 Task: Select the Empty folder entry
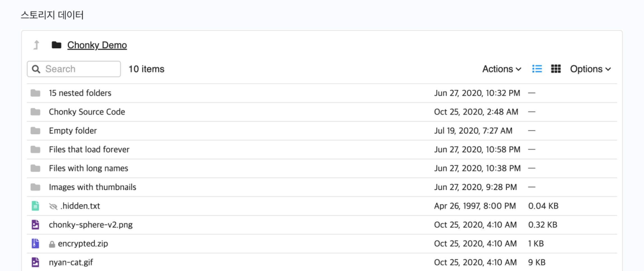coord(73,130)
